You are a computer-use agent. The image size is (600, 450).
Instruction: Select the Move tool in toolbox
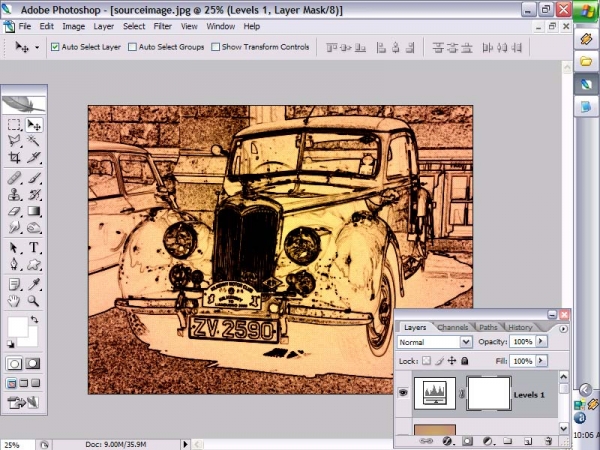[x=34, y=125]
